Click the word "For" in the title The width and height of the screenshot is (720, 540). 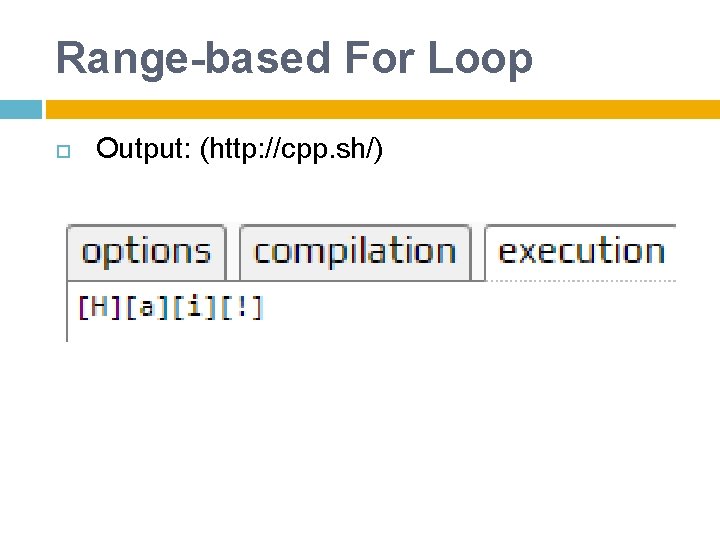pos(379,58)
